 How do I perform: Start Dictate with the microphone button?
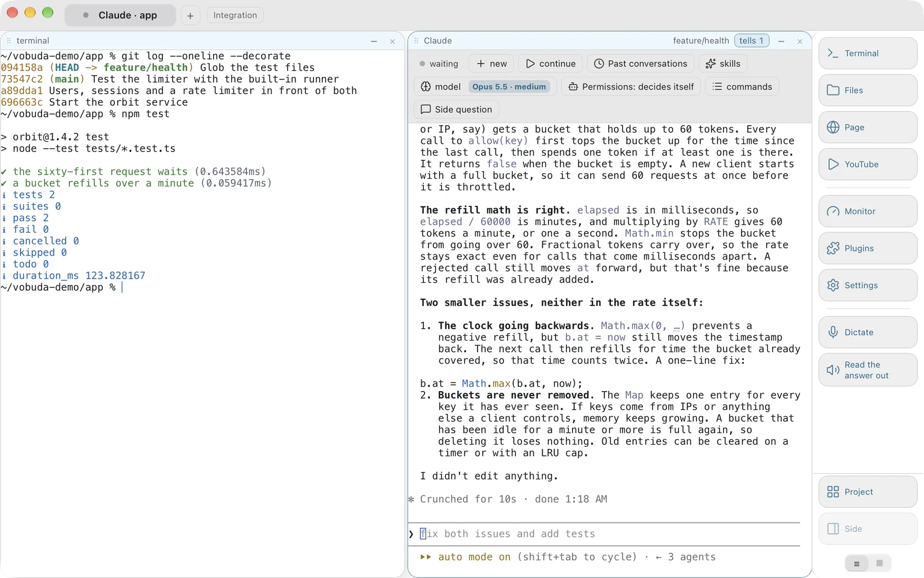click(867, 332)
